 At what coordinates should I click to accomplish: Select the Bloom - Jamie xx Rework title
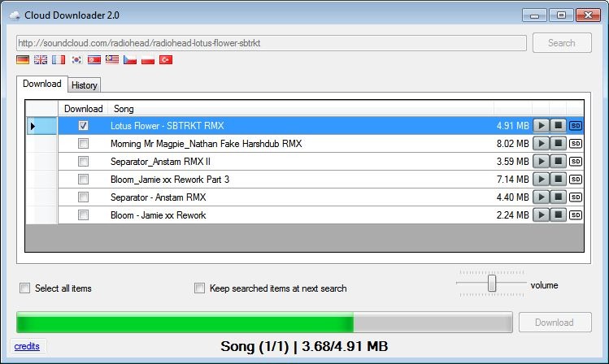pos(159,215)
